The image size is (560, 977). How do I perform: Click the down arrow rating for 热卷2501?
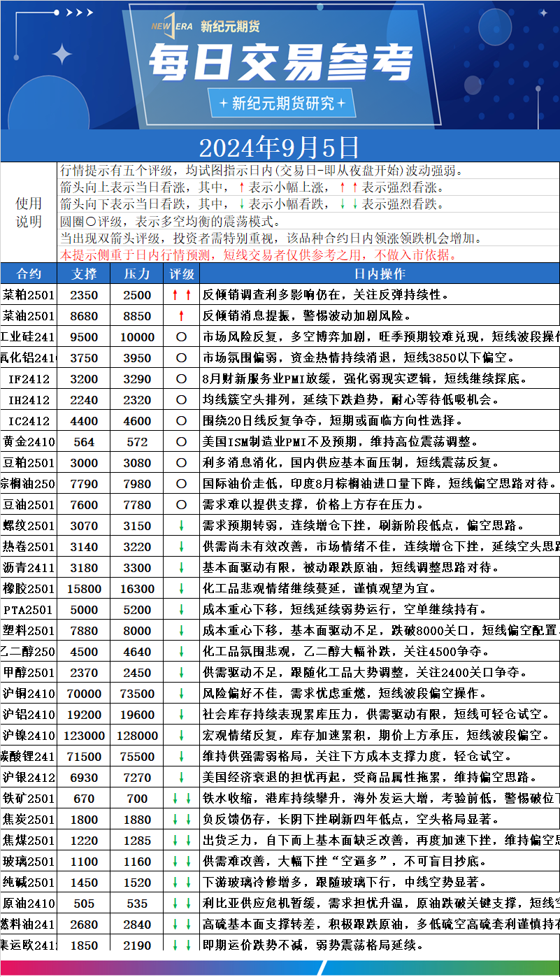(x=181, y=547)
